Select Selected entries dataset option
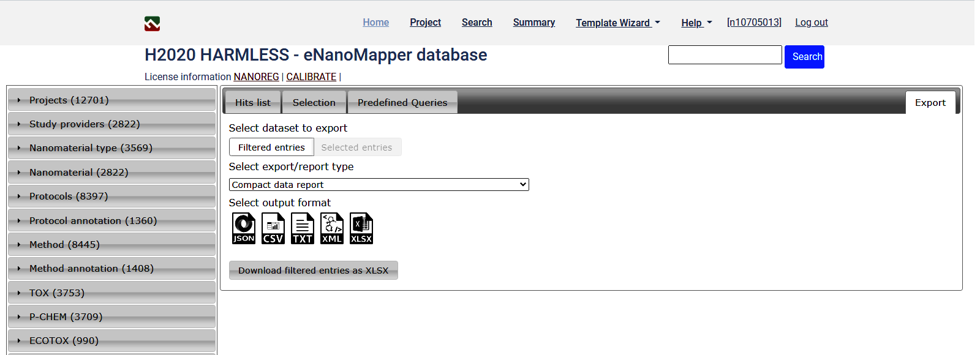 point(357,147)
